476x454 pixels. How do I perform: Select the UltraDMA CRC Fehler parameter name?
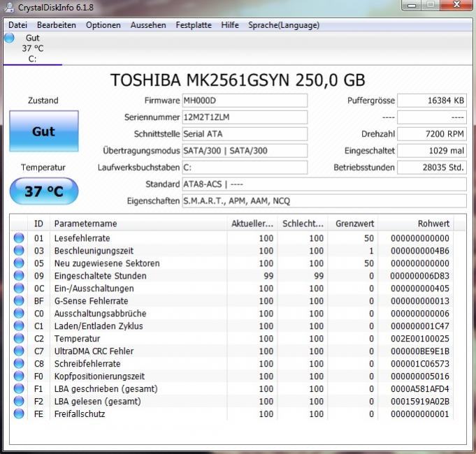[x=94, y=351]
